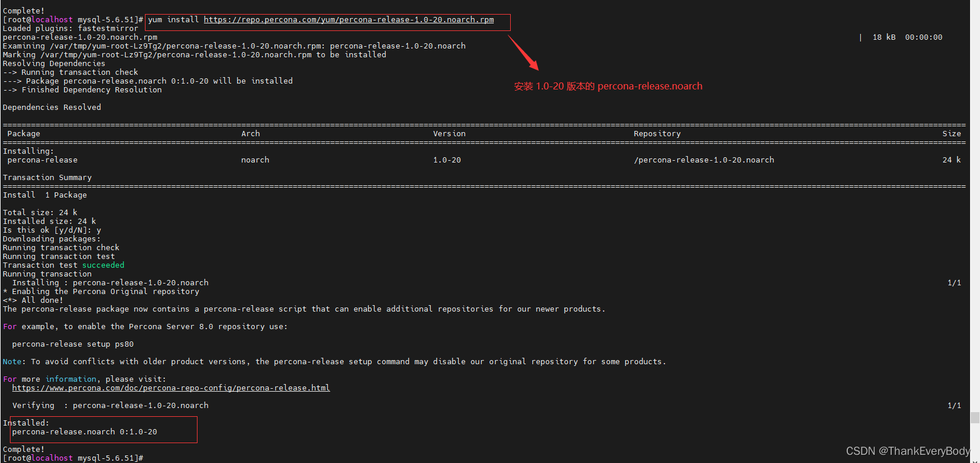This screenshot has width=980, height=463.
Task: Click the '1.0-20' version cell
Action: (x=447, y=160)
